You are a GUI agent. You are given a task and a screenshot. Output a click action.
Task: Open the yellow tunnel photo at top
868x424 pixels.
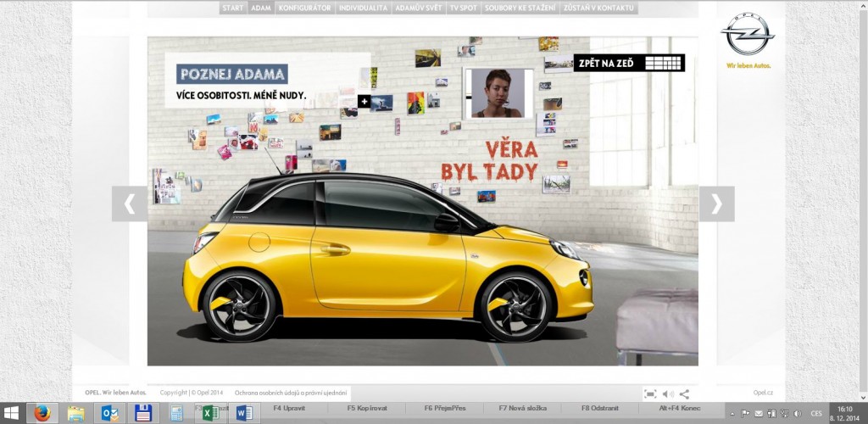tap(427, 57)
